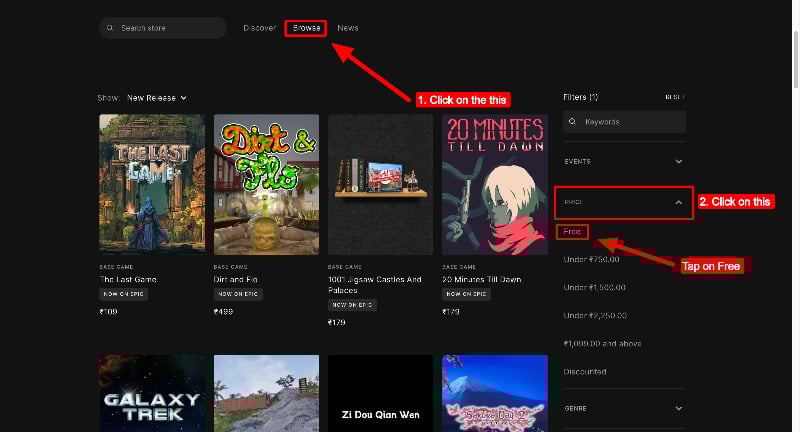
Task: Select the Under ₹750.00 price filter
Action: [x=591, y=260]
